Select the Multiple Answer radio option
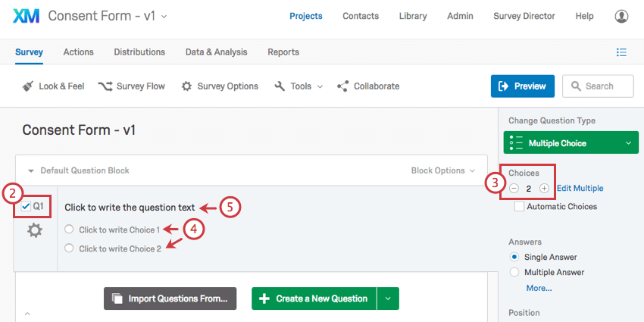Viewport: 644px width, 322px height. point(514,272)
